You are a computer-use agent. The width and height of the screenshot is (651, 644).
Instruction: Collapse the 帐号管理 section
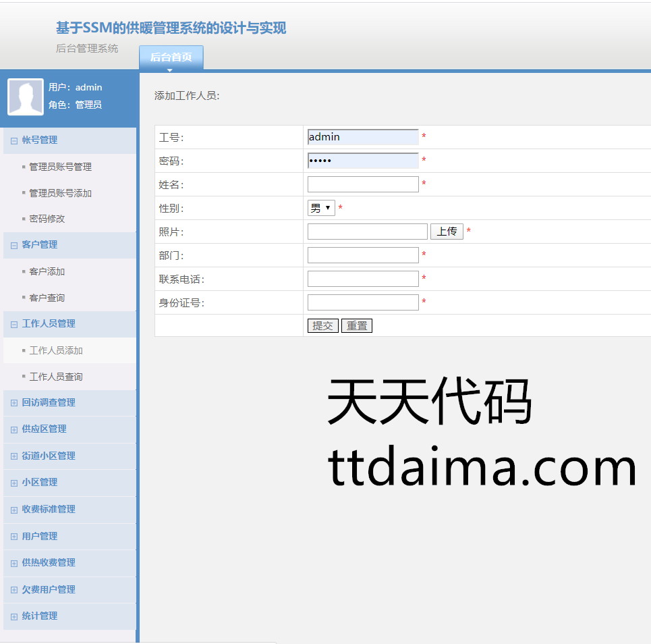[x=14, y=140]
